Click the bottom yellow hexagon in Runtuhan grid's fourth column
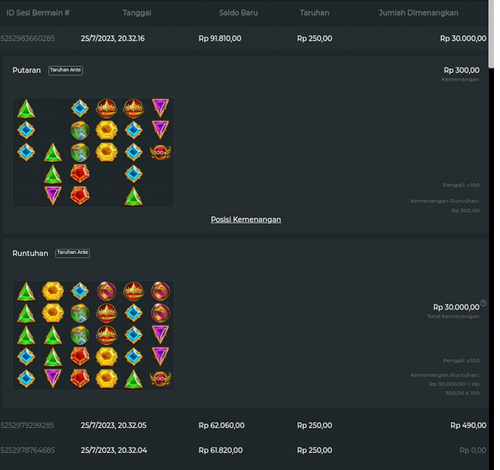This screenshot has width=500, height=470. 107,379
